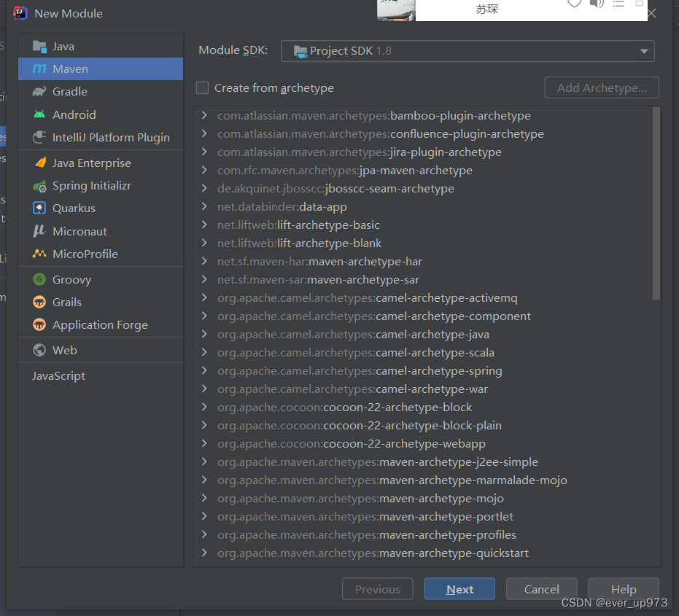Click the heart icon in top overlay

click(574, 4)
